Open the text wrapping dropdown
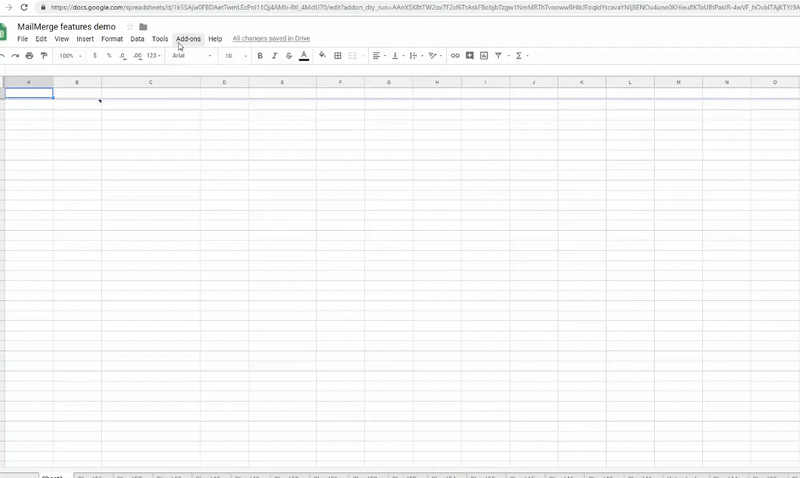Viewport: 800px width, 478px height. (x=416, y=56)
